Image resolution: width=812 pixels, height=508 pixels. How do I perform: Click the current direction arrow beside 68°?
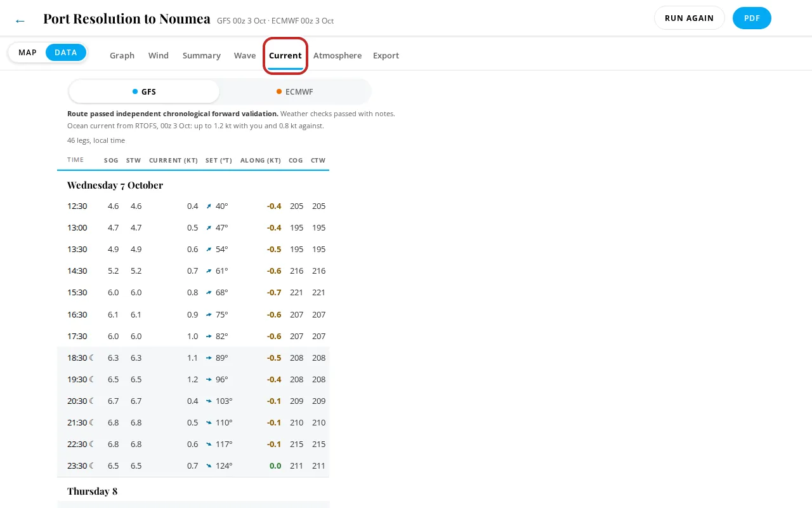point(209,293)
